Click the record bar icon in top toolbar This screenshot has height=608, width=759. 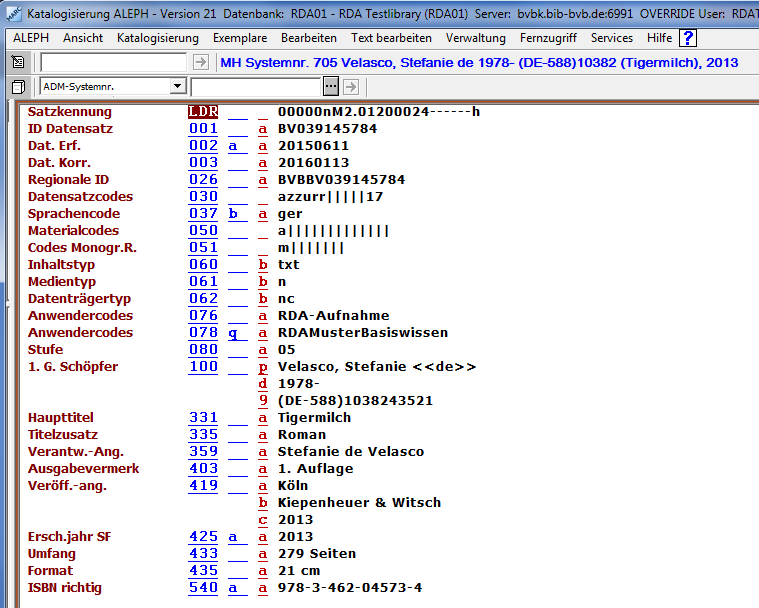[x=18, y=62]
